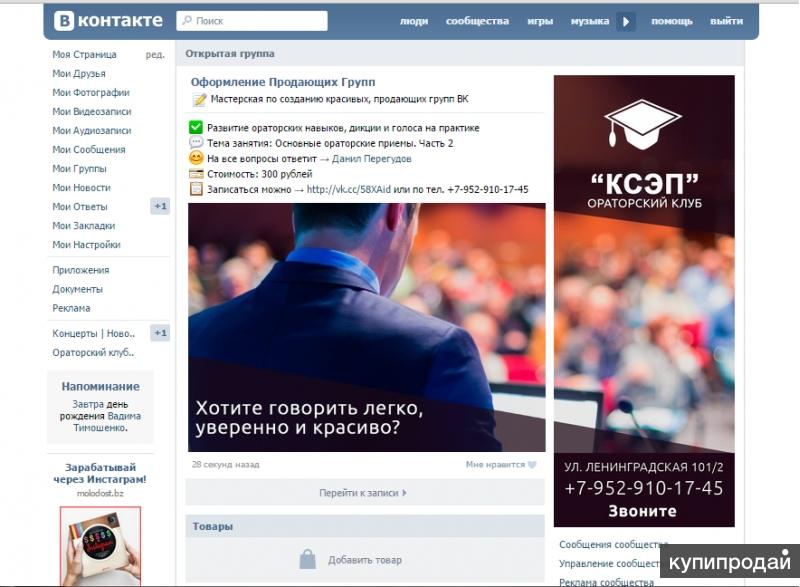Focus the Поиск search input field
The width and height of the screenshot is (800, 587).
pos(252,21)
